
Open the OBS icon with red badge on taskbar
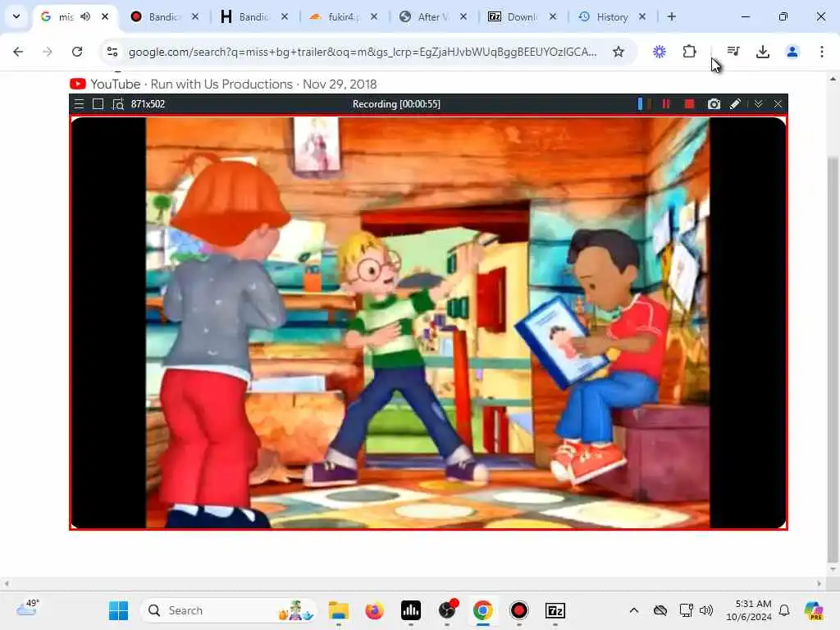(x=447, y=610)
